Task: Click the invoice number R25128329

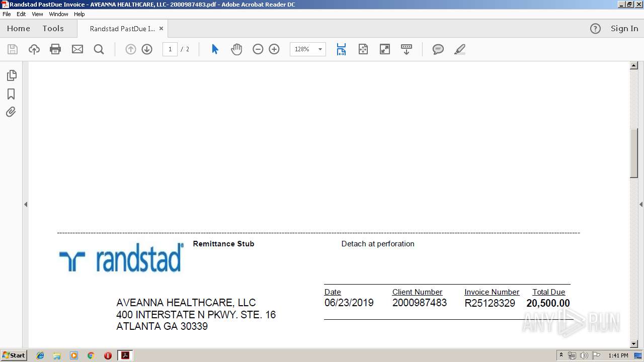Action: [x=490, y=303]
